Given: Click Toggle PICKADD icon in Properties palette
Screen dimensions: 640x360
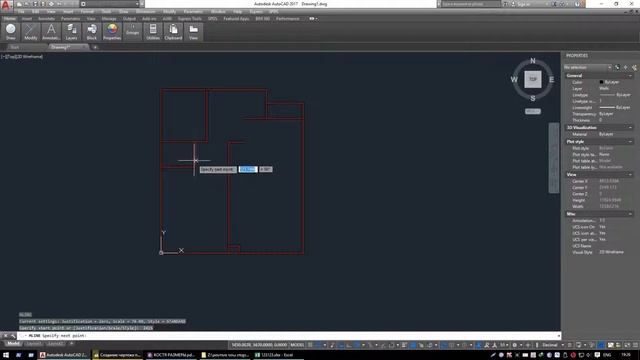Looking at the screenshot, I should click(617, 67).
